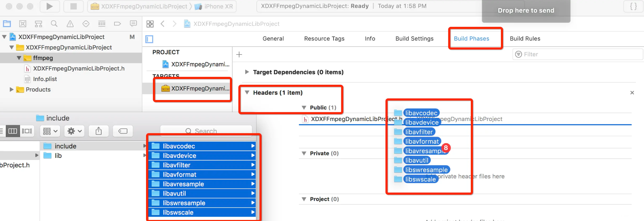Collapse the Headers (1 item) section
This screenshot has height=221, width=644.
point(247,93)
